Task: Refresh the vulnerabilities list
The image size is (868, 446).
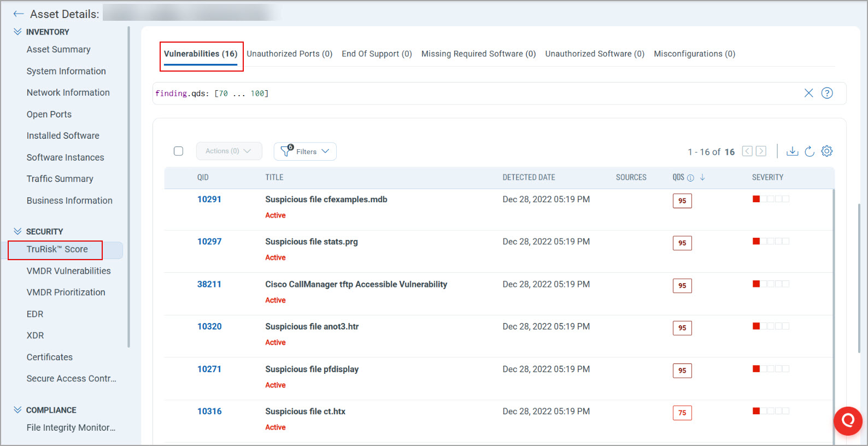Action: point(810,151)
